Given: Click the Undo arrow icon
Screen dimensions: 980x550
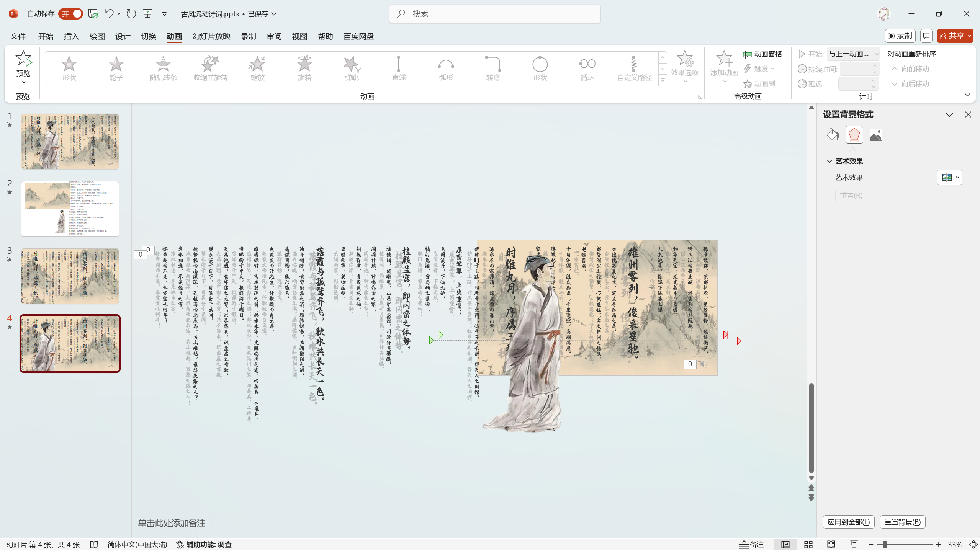Looking at the screenshot, I should (109, 14).
